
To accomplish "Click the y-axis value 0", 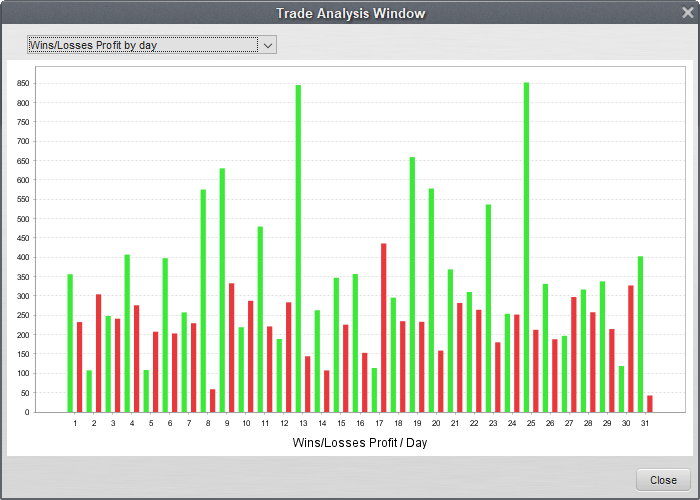I will pyautogui.click(x=27, y=412).
